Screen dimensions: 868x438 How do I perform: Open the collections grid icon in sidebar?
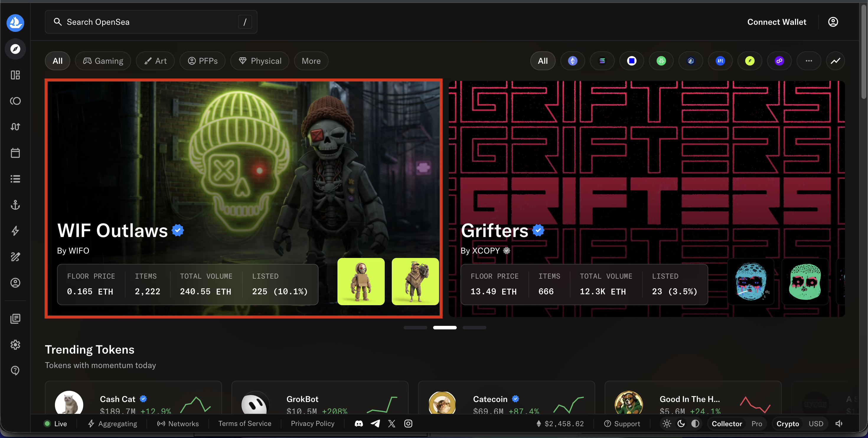[15, 75]
